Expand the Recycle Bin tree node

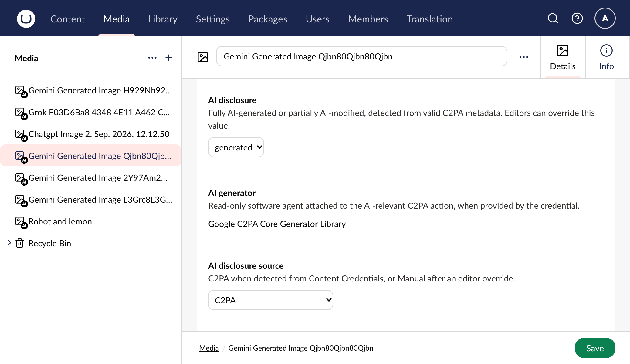pos(9,243)
